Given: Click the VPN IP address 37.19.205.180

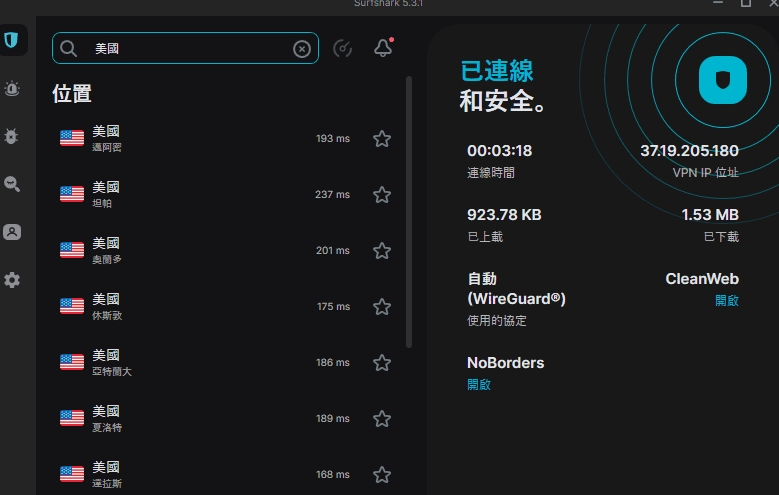Looking at the screenshot, I should point(689,151).
